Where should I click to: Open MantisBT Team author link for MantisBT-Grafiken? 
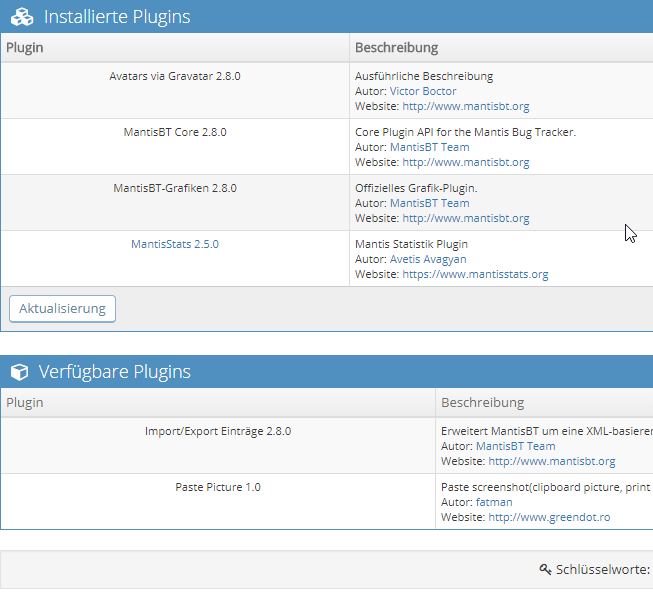tap(429, 203)
